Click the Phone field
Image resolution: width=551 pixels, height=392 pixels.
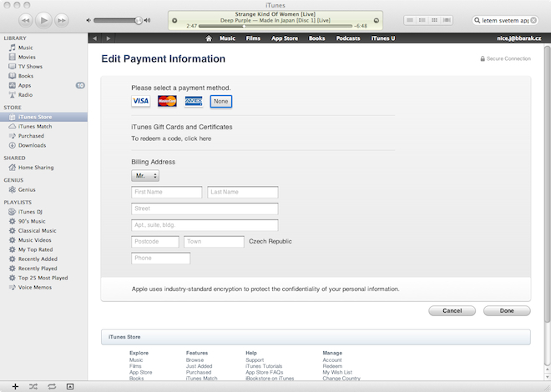(x=160, y=258)
